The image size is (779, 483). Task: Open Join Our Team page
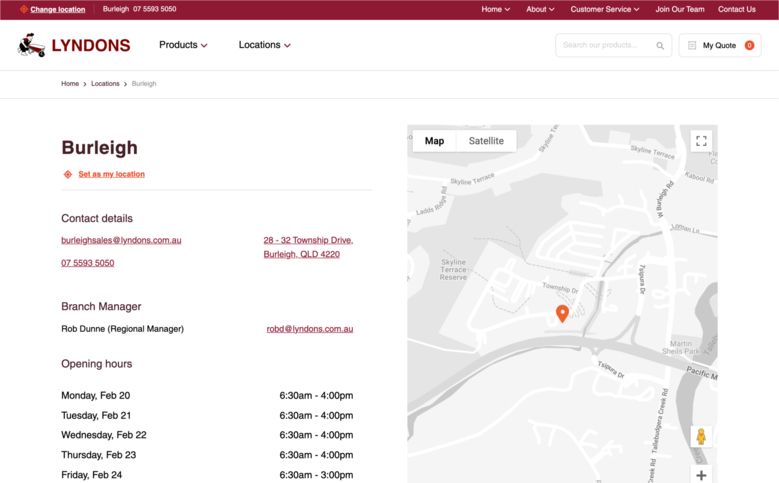tap(680, 9)
